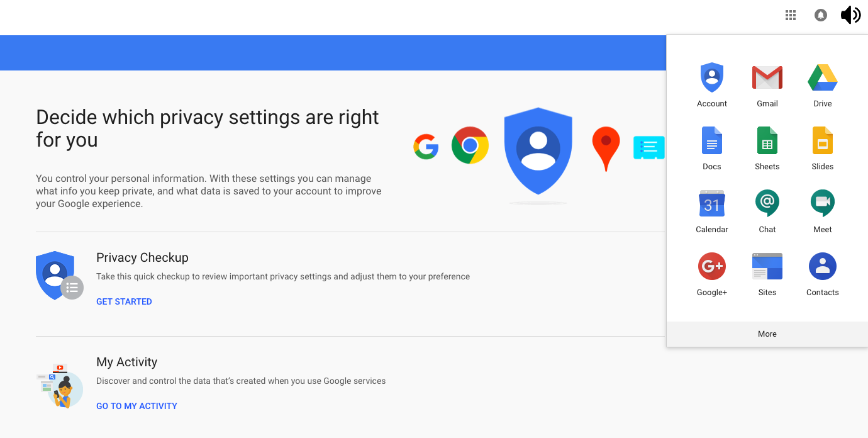868x438 pixels.
Task: Open Slides app icon
Action: pyautogui.click(x=823, y=148)
